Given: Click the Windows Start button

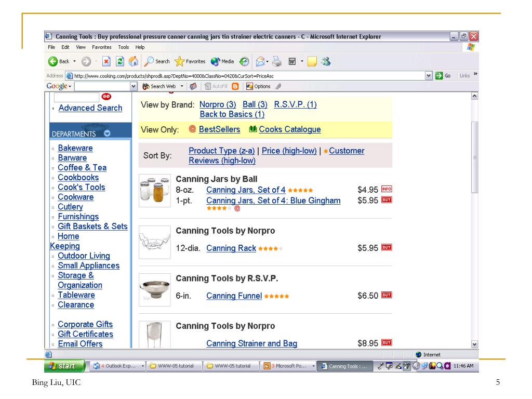Looking at the screenshot, I should point(64,366).
